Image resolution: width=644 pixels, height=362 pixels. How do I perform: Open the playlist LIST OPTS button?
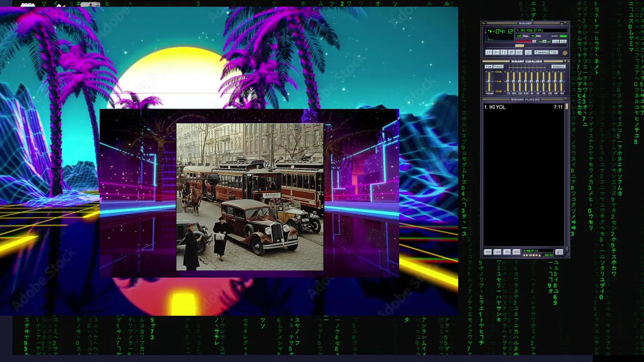(x=559, y=252)
